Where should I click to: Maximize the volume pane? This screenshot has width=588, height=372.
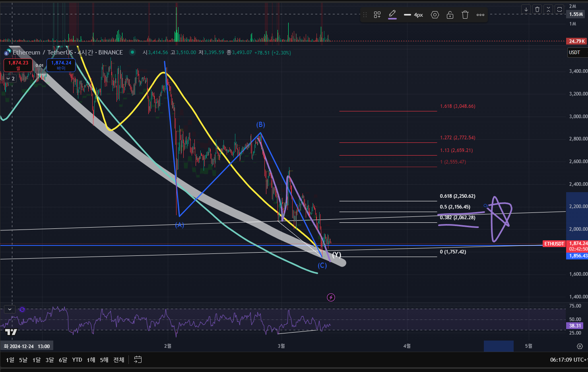[559, 9]
